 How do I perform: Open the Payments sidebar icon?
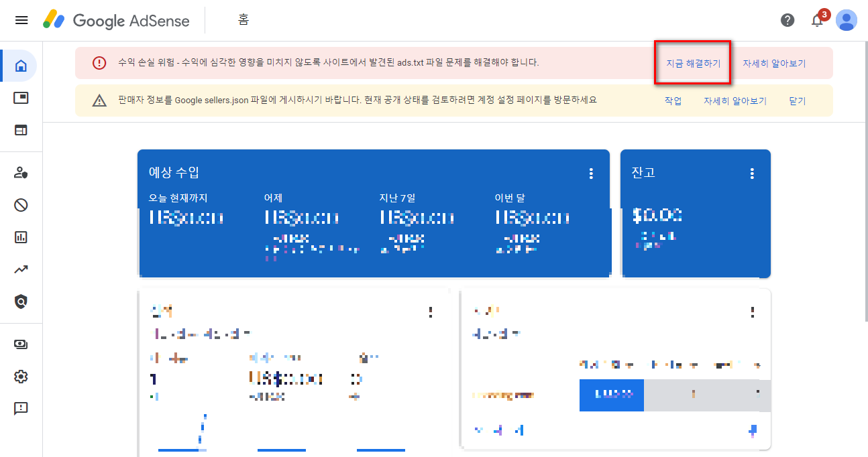coord(20,344)
